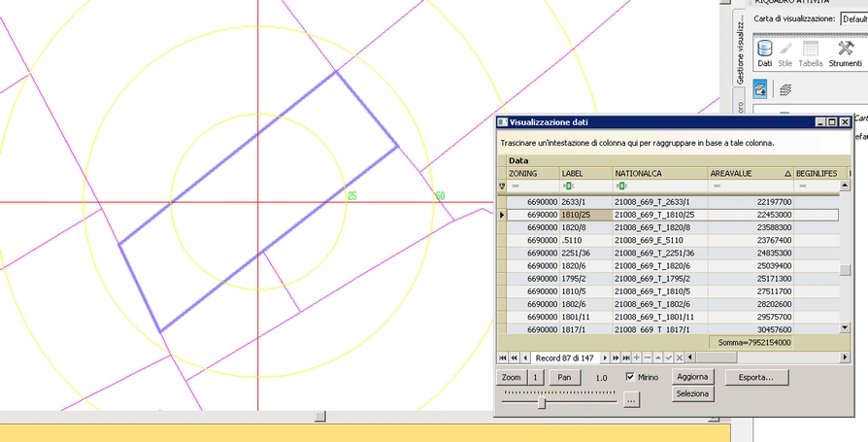Select the Tabella grid icon
Screen dimensions: 868x442
810,49
